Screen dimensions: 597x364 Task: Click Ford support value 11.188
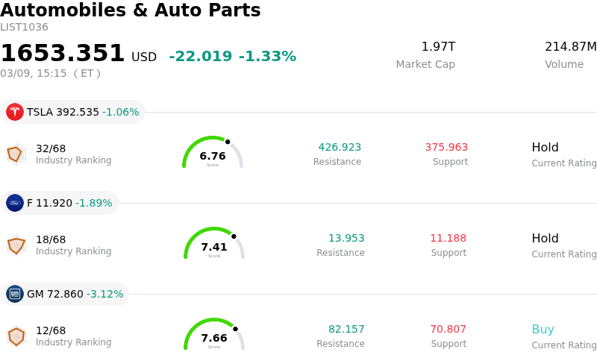pyautogui.click(x=448, y=239)
